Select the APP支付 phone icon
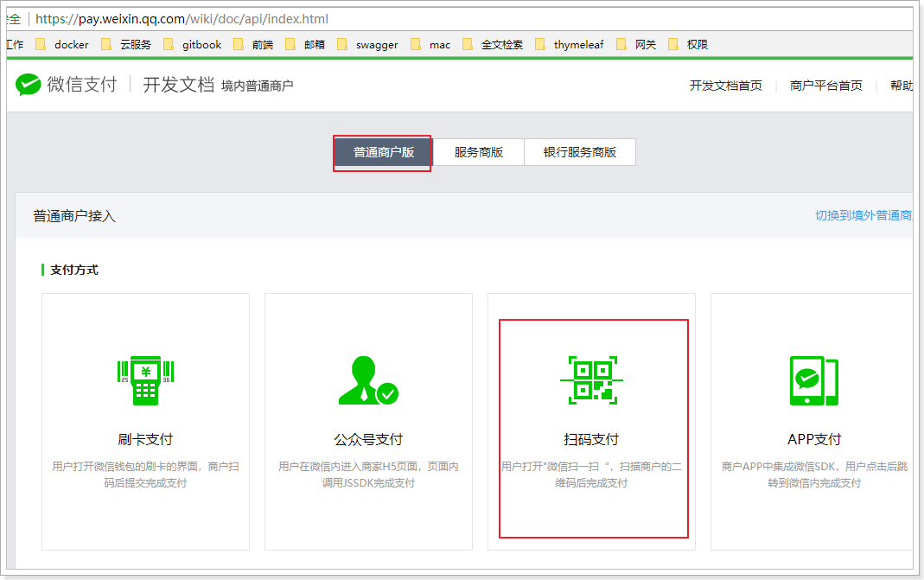Viewport: 924px width, 580px height. click(x=814, y=381)
